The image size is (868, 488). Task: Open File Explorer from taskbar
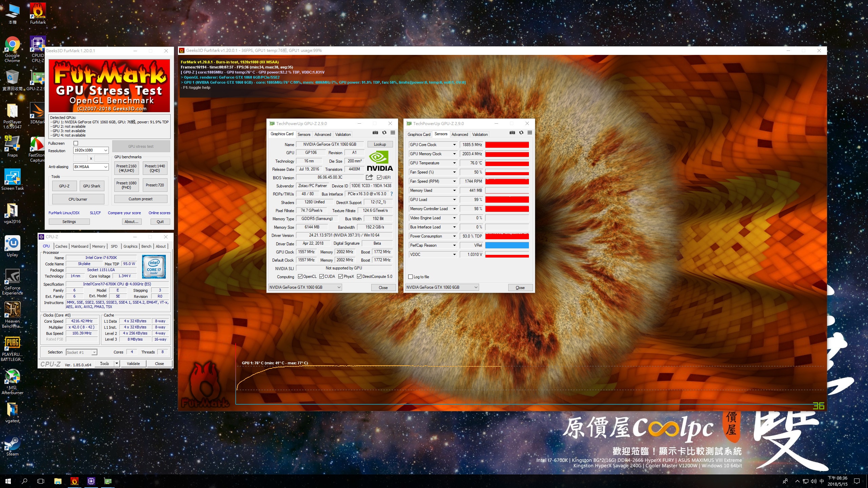tap(58, 481)
